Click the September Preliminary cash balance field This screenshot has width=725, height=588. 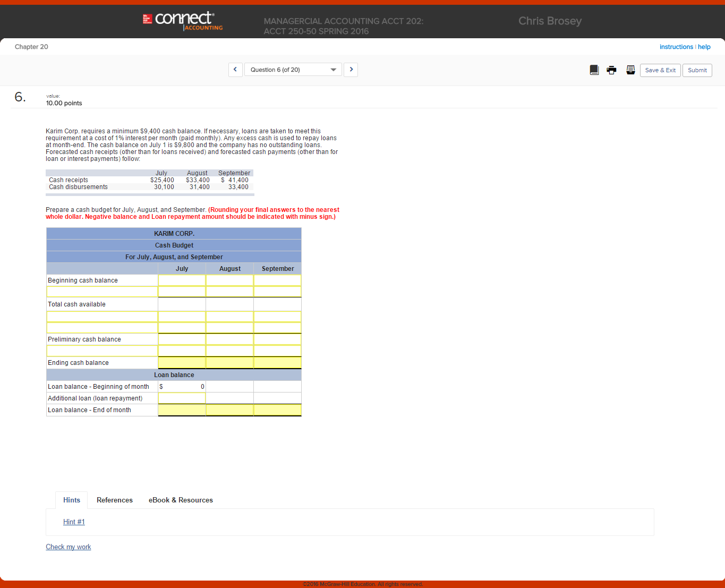[x=277, y=339]
